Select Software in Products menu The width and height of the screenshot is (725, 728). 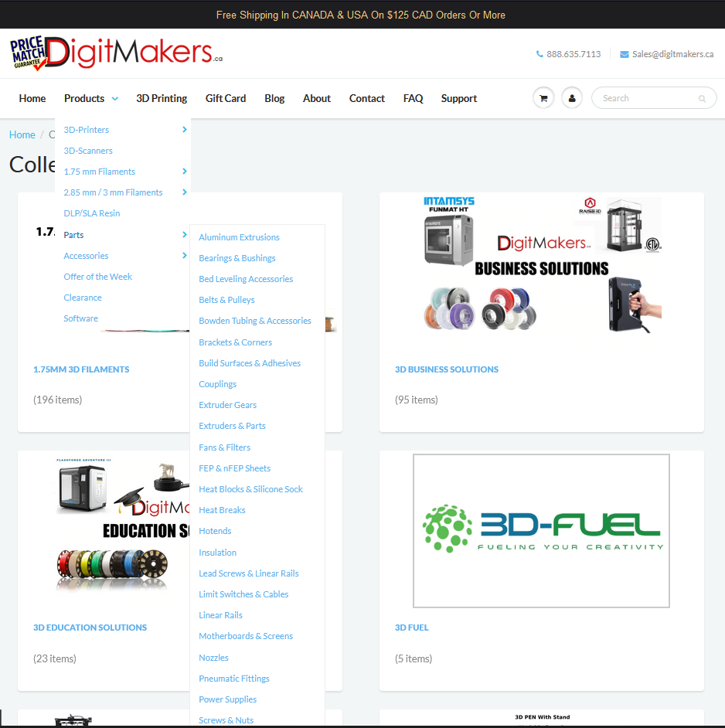(81, 318)
